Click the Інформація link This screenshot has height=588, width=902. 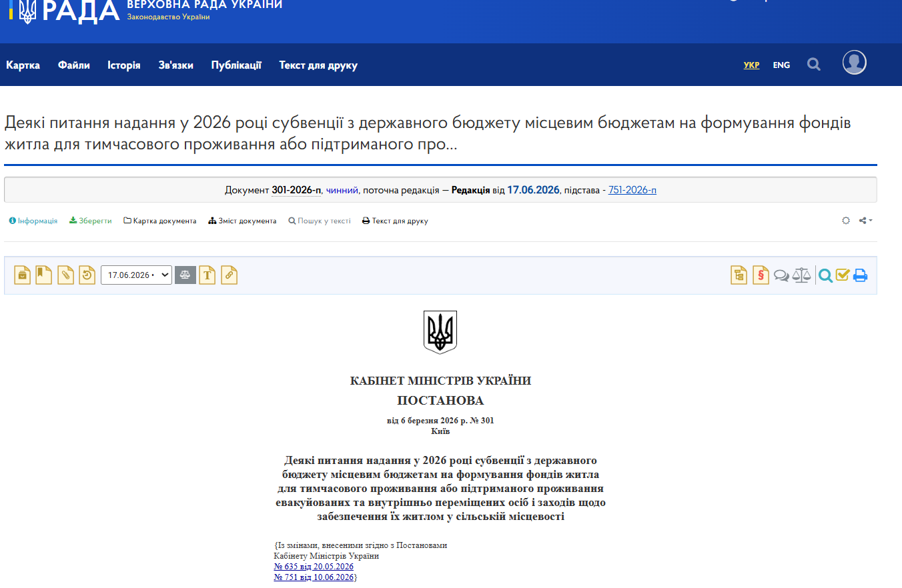point(33,221)
